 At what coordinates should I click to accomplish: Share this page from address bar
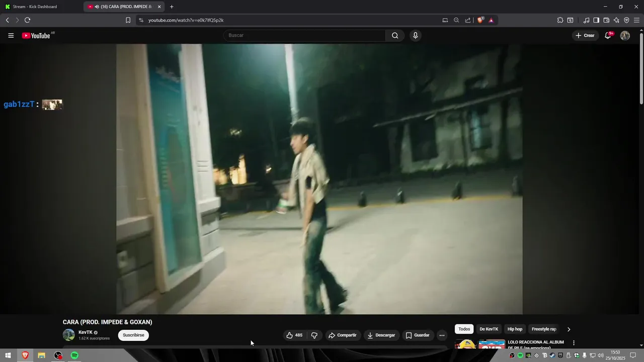[x=468, y=20]
